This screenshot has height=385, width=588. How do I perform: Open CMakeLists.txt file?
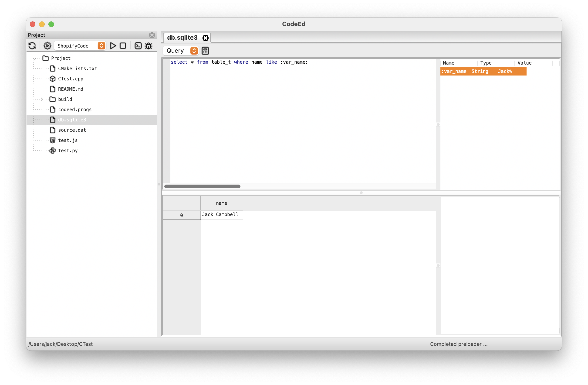78,69
